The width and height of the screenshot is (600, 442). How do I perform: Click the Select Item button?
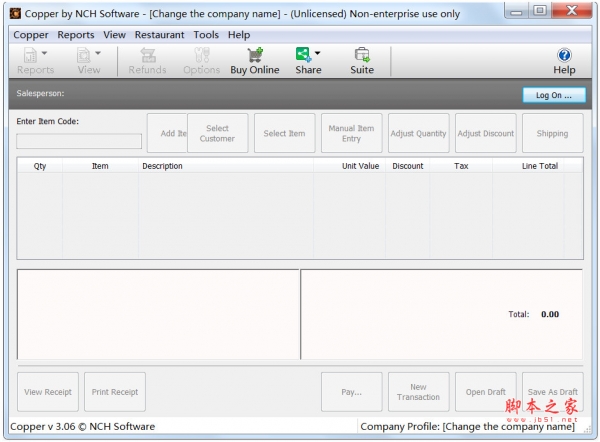[x=284, y=133]
